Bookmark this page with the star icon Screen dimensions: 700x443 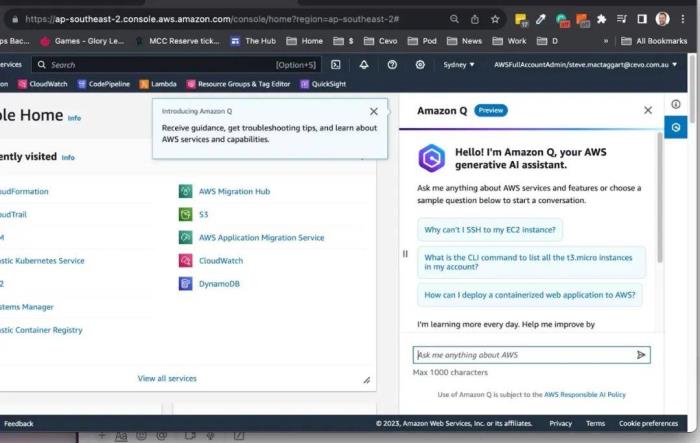click(495, 19)
